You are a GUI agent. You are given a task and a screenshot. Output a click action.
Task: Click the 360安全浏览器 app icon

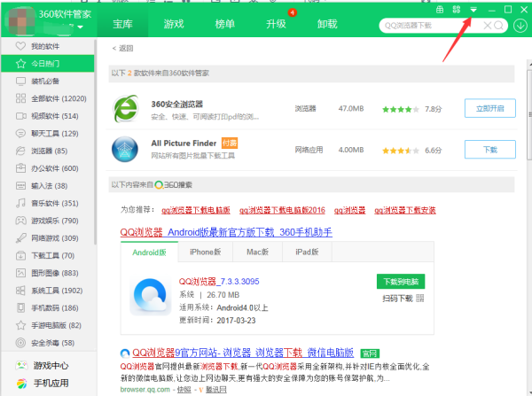126,108
